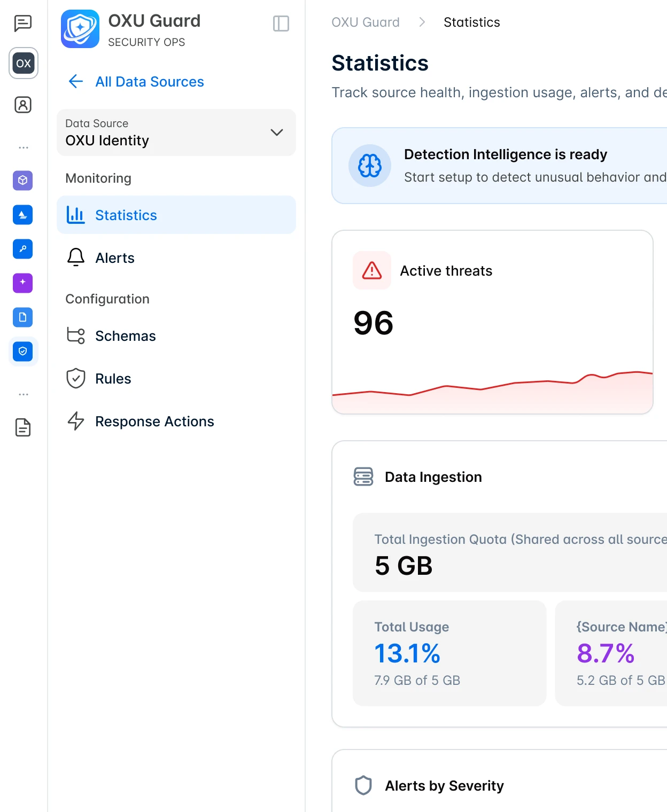Click the brain icon in the Detection Intelligence banner
This screenshot has width=667, height=812.
tap(370, 166)
